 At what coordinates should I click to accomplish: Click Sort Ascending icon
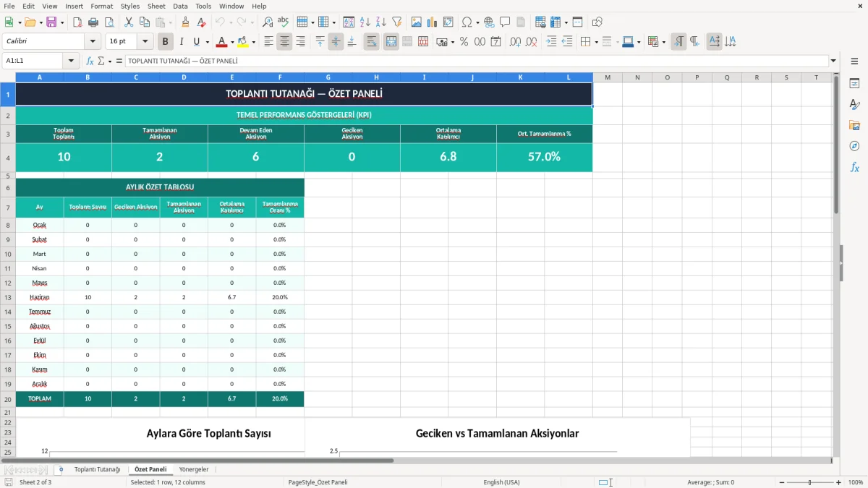tap(365, 22)
